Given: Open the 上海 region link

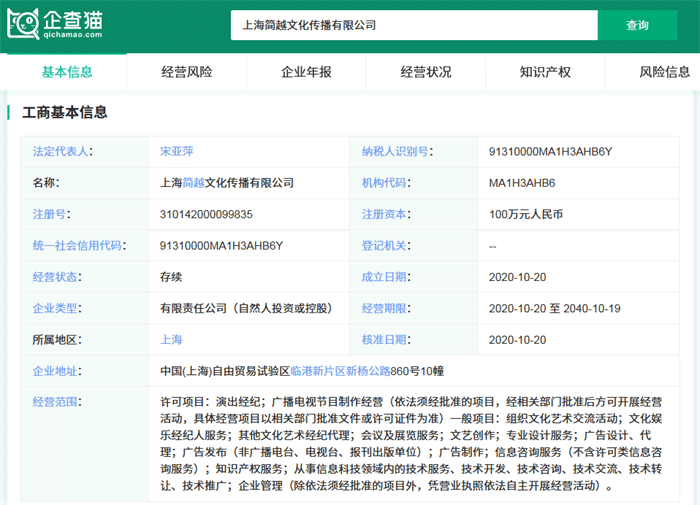Looking at the screenshot, I should tap(171, 339).
